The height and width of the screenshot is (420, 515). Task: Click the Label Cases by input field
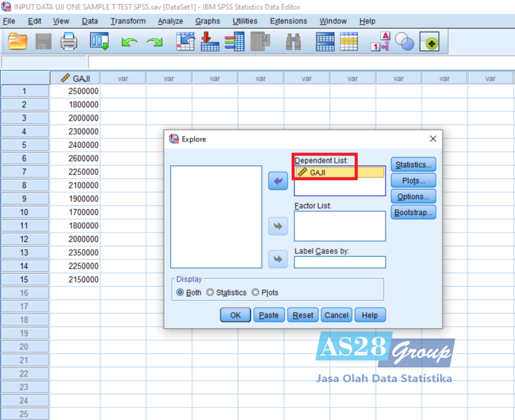tap(339, 263)
